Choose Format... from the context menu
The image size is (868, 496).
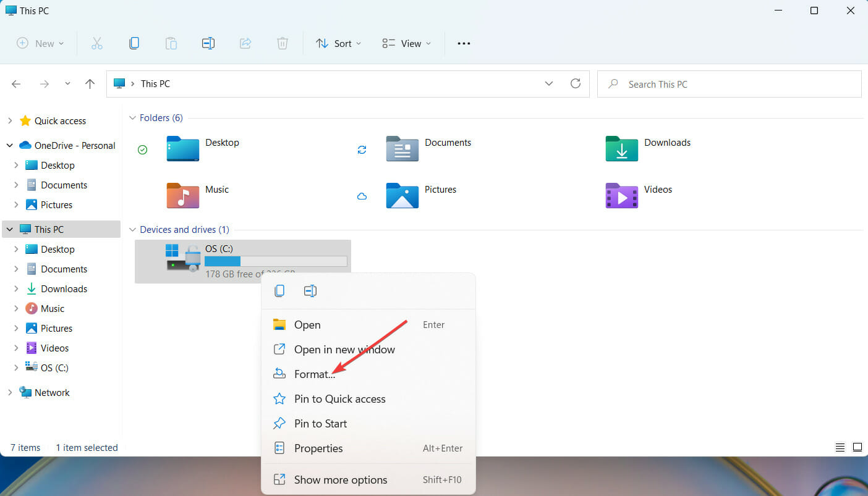tap(368, 374)
